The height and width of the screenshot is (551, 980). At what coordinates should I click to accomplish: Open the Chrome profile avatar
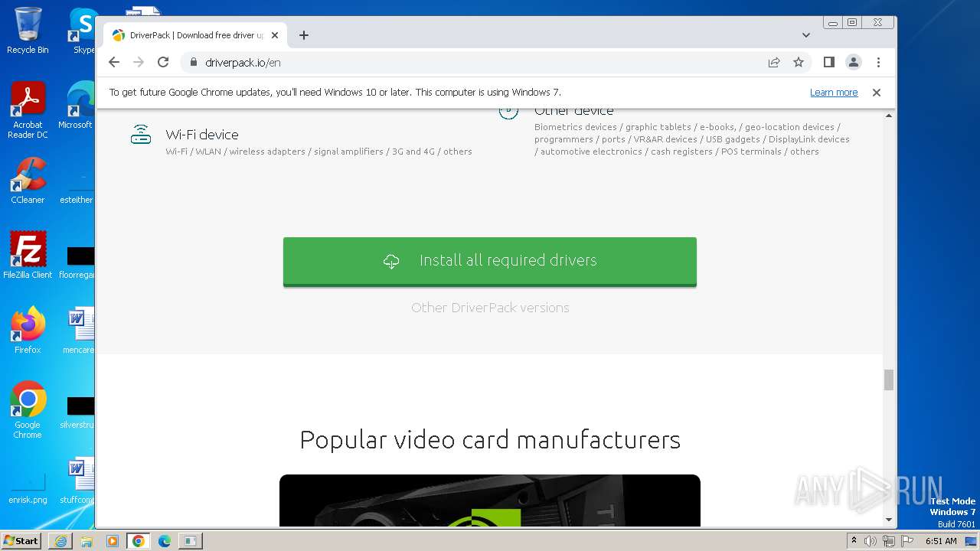[x=854, y=62]
